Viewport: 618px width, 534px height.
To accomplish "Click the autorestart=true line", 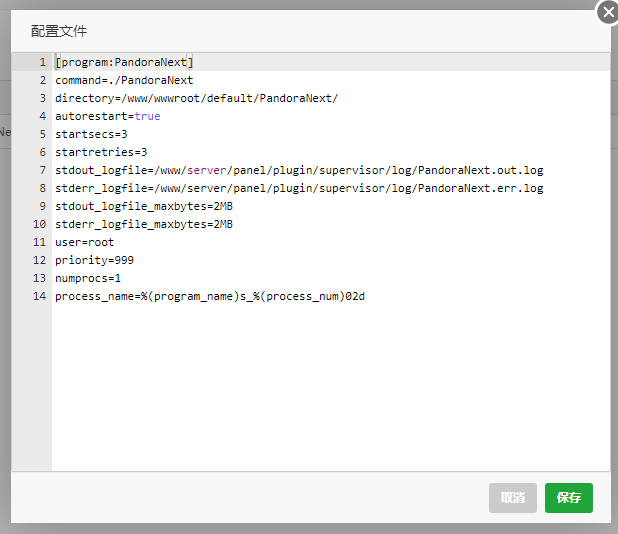I will click(x=108, y=116).
